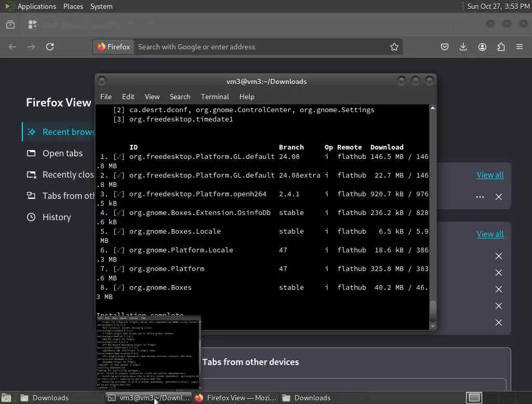Open Help menu in terminal
Screen dimensions: 532x404
tap(247, 97)
